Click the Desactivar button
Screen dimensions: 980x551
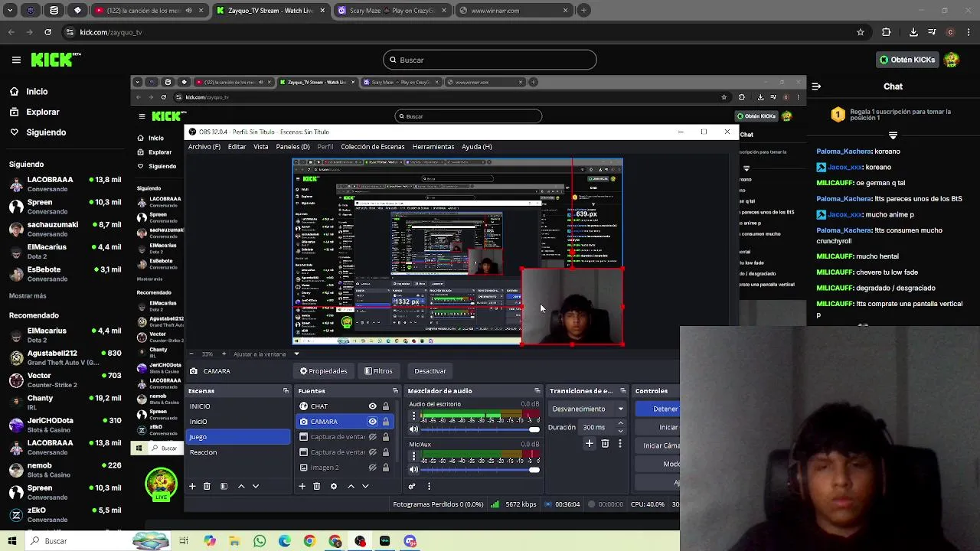[x=430, y=371]
